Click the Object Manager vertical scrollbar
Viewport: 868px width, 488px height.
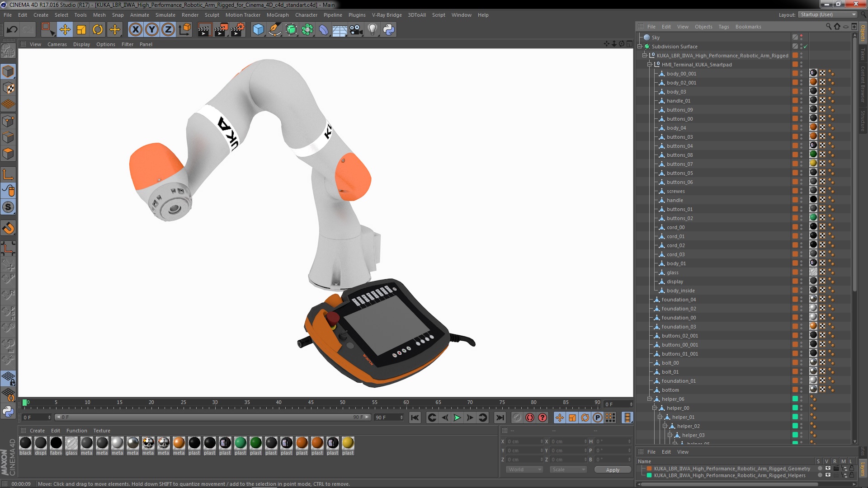(x=854, y=164)
